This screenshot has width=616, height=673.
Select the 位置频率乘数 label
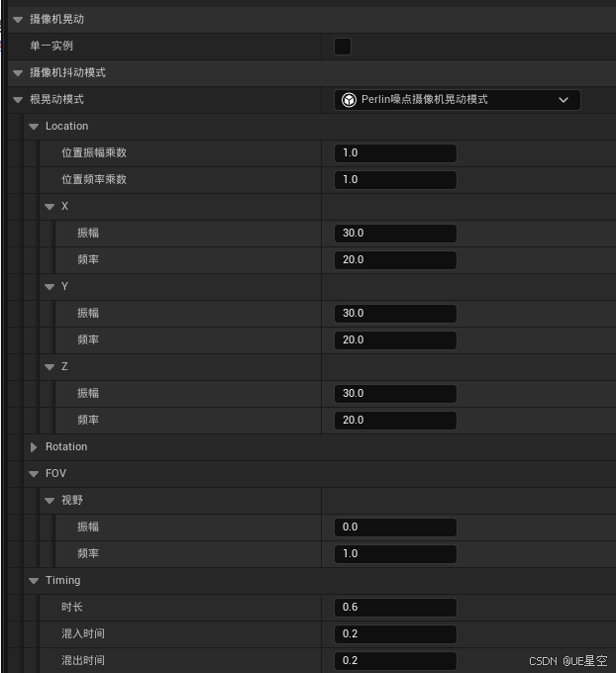(94, 179)
